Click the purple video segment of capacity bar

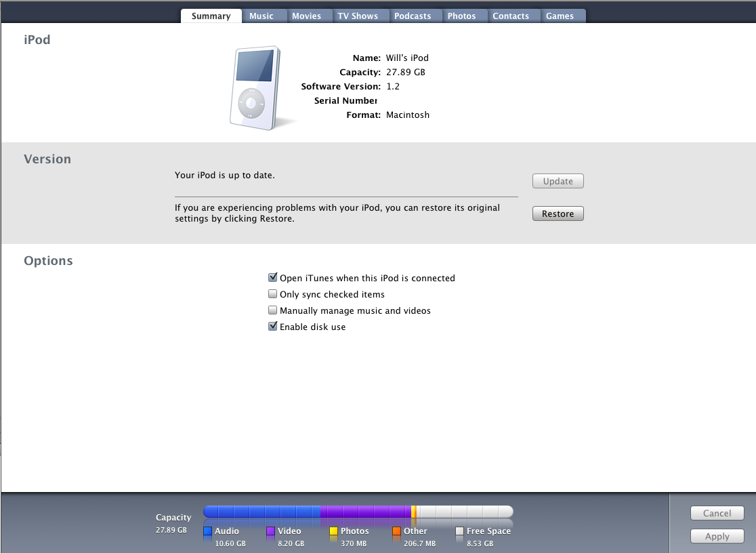366,512
